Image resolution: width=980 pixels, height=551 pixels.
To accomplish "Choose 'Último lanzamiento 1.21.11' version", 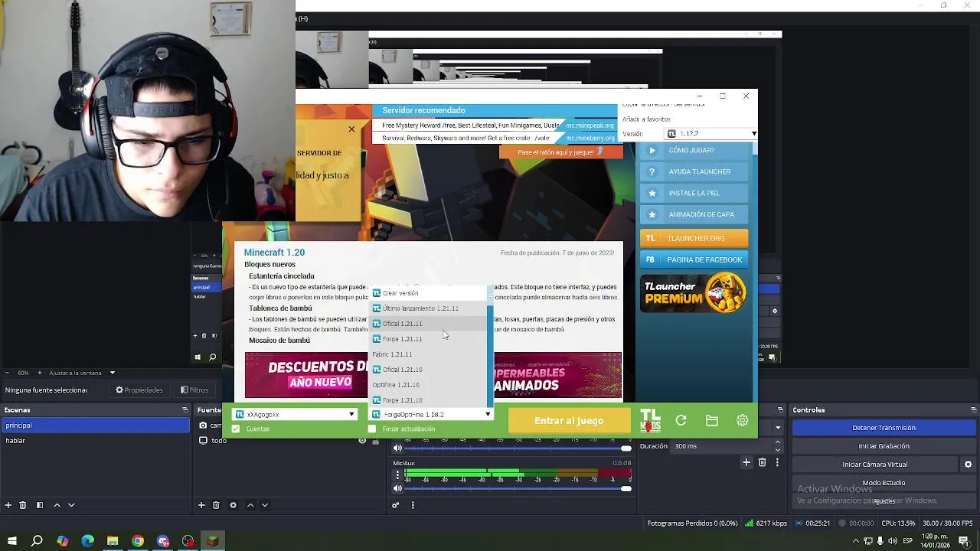I will pyautogui.click(x=429, y=308).
